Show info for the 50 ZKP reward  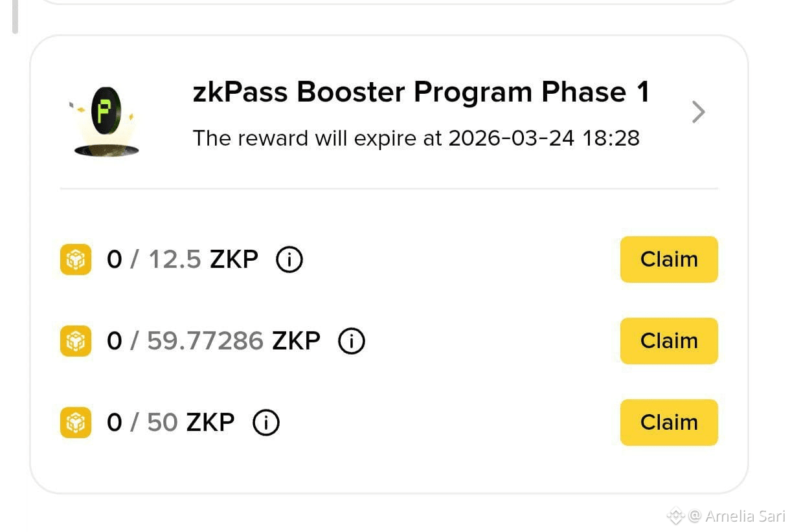pyautogui.click(x=266, y=423)
